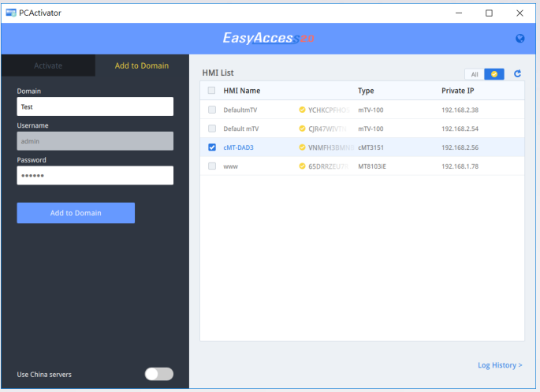
Task: Toggle the Use China servers switch
Action: point(158,374)
